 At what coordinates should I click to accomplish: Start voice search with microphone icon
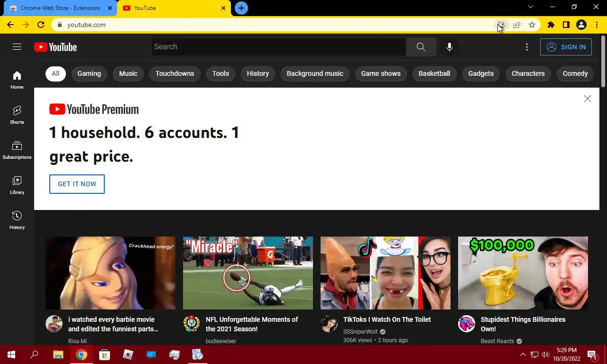click(449, 46)
